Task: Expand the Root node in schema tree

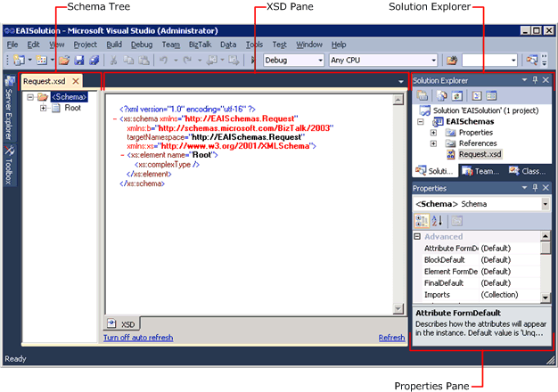Action: (43, 108)
